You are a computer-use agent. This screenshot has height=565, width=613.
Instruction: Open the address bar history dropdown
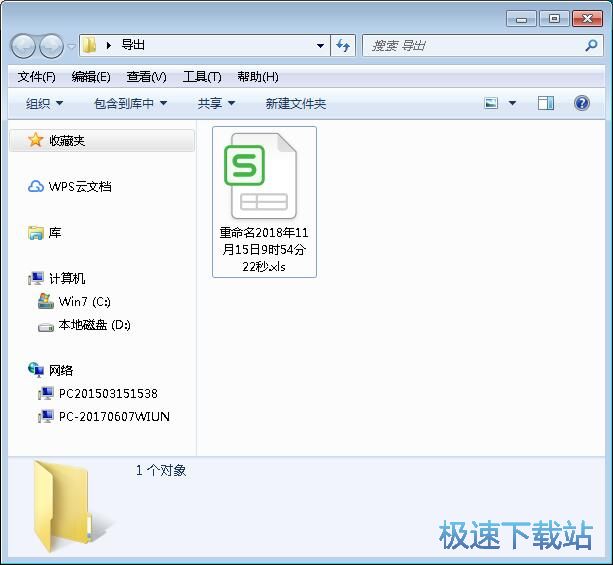[x=321, y=46]
